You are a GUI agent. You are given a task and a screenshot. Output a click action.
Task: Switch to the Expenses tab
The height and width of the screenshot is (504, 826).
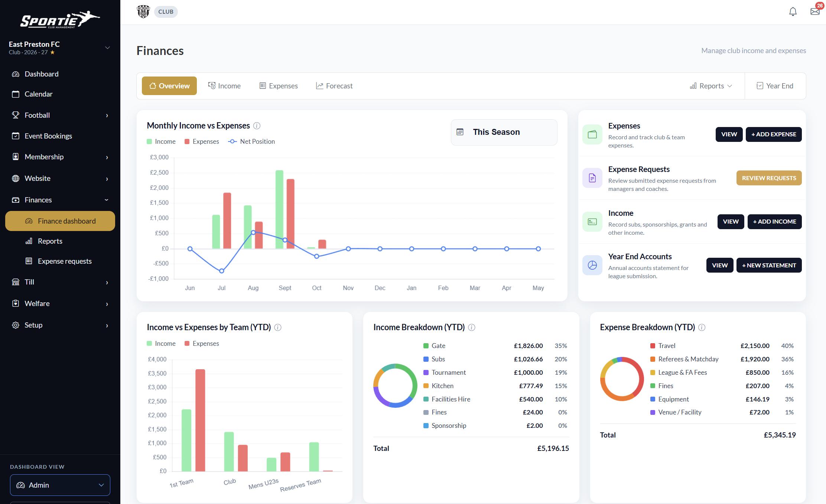coord(279,86)
